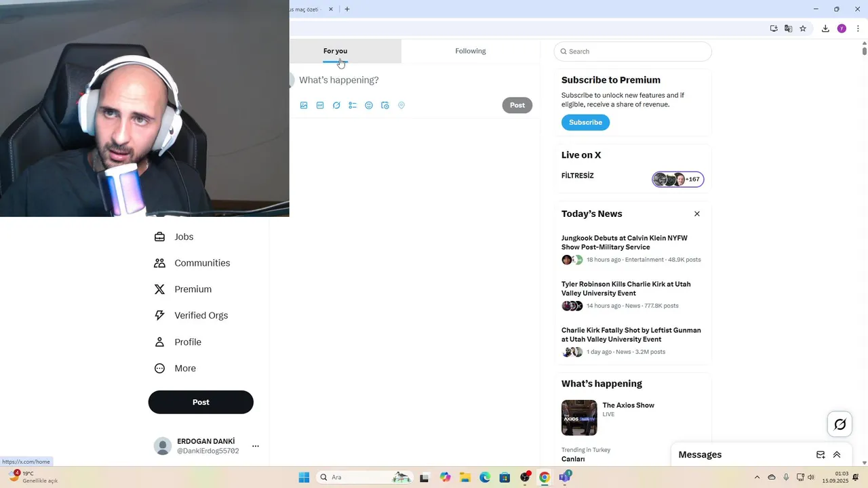Compose new message in Messages drawer
Image resolution: width=868 pixels, height=488 pixels.
821,455
